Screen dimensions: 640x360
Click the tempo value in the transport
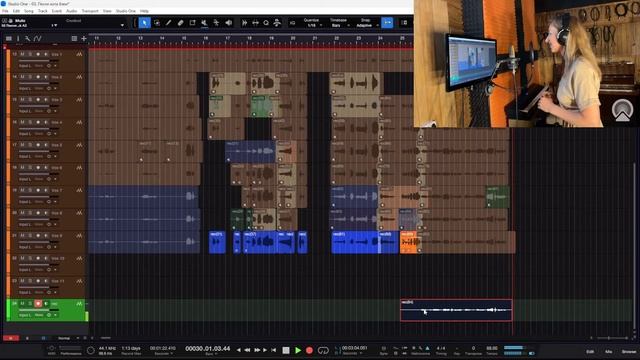pyautogui.click(x=492, y=348)
